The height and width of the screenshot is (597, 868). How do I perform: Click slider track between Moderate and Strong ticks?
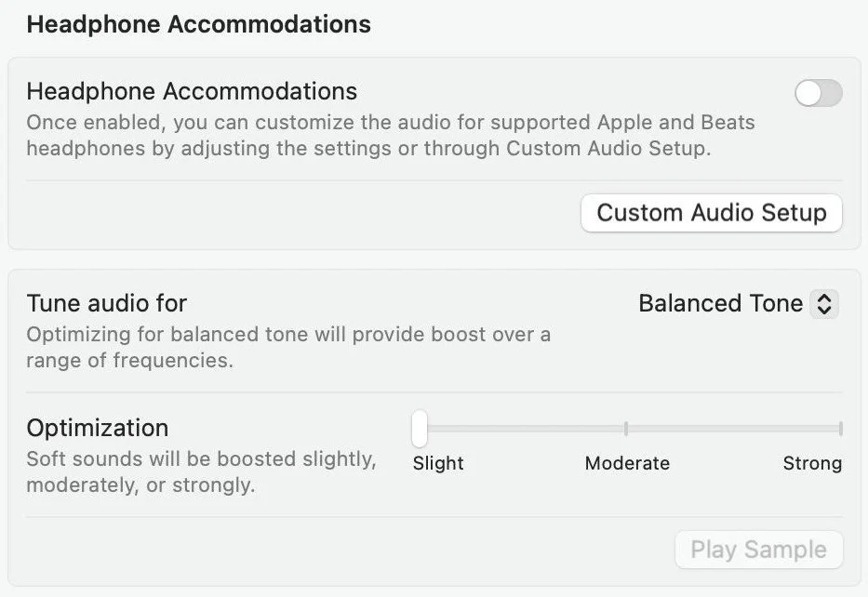pyautogui.click(x=733, y=429)
